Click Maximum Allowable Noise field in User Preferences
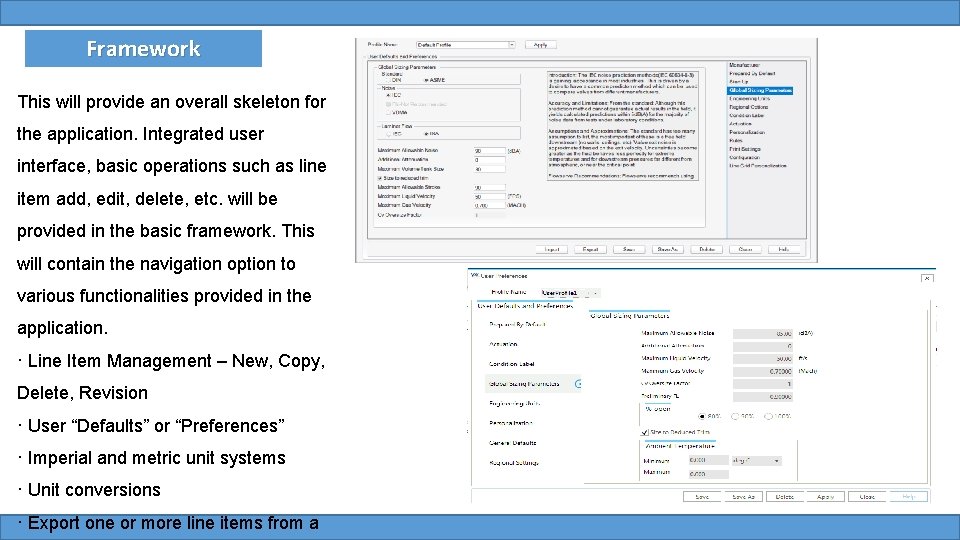Viewport: 960px width, 540px height. click(x=763, y=334)
